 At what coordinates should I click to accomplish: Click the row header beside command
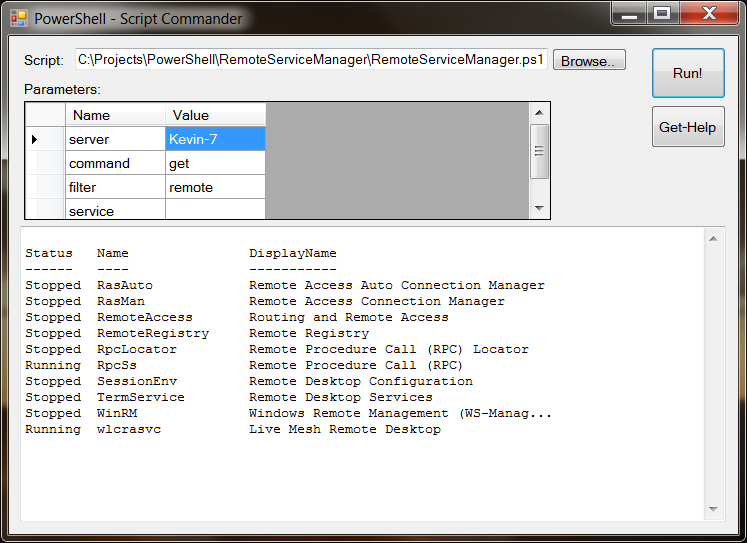point(45,163)
